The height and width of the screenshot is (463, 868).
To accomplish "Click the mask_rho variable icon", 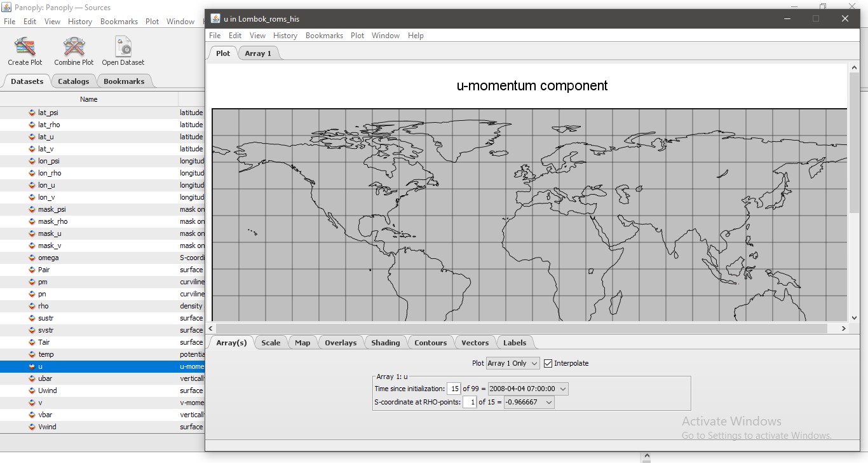I will (x=32, y=221).
